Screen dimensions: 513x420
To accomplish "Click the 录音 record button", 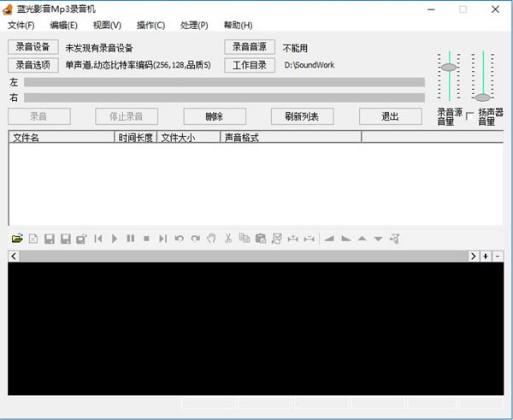I will pyautogui.click(x=39, y=116).
